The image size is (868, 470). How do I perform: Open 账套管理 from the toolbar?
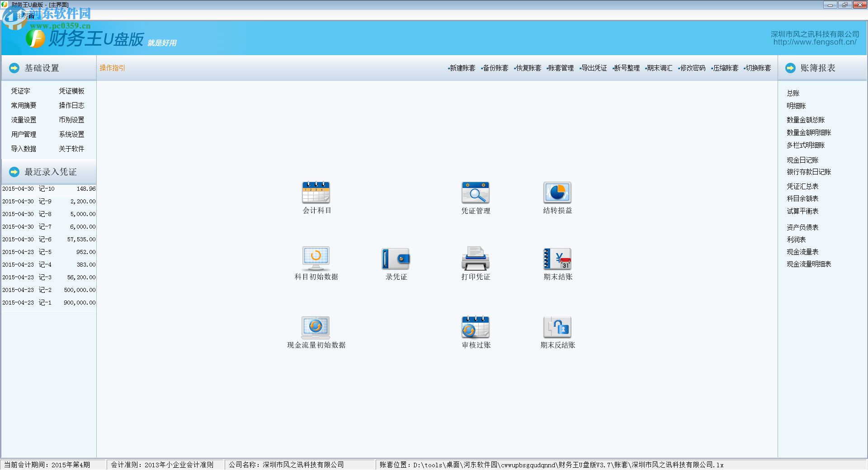(560, 68)
